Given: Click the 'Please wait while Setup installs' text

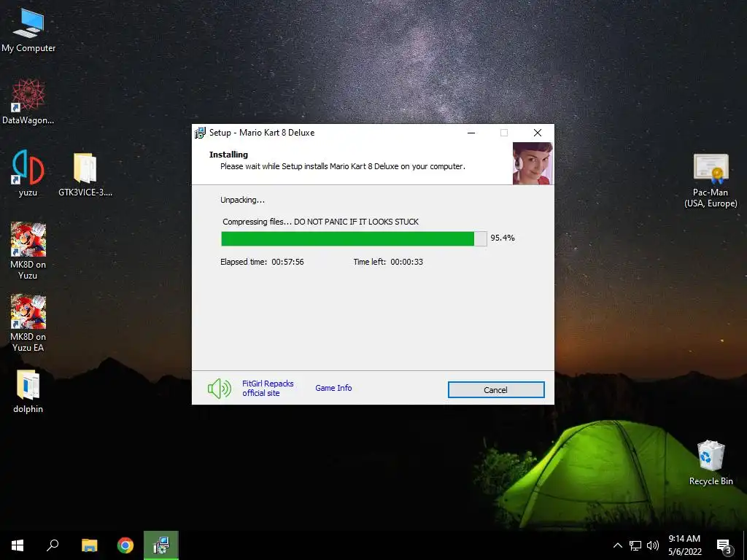Looking at the screenshot, I should 343,167.
